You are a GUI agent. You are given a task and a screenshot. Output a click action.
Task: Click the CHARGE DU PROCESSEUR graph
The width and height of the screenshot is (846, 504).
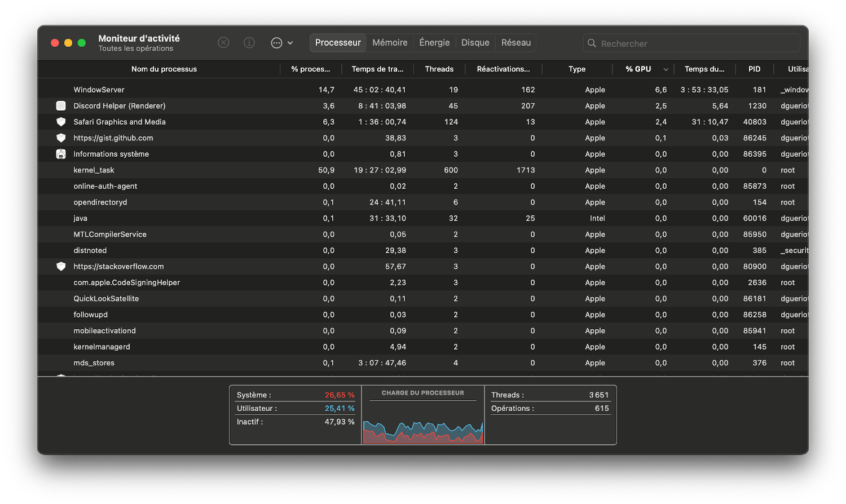423,431
